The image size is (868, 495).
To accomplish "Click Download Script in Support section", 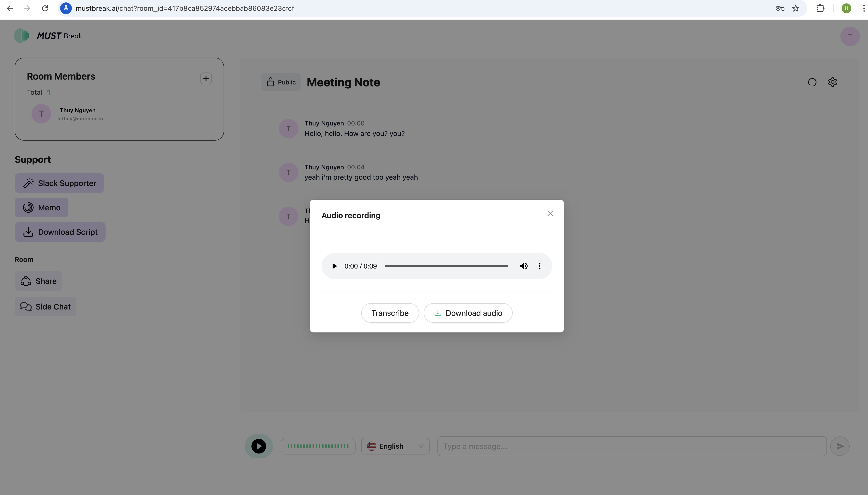I will [60, 232].
